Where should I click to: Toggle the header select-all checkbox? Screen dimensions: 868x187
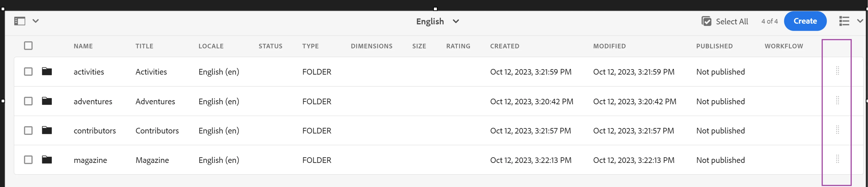coord(28,46)
